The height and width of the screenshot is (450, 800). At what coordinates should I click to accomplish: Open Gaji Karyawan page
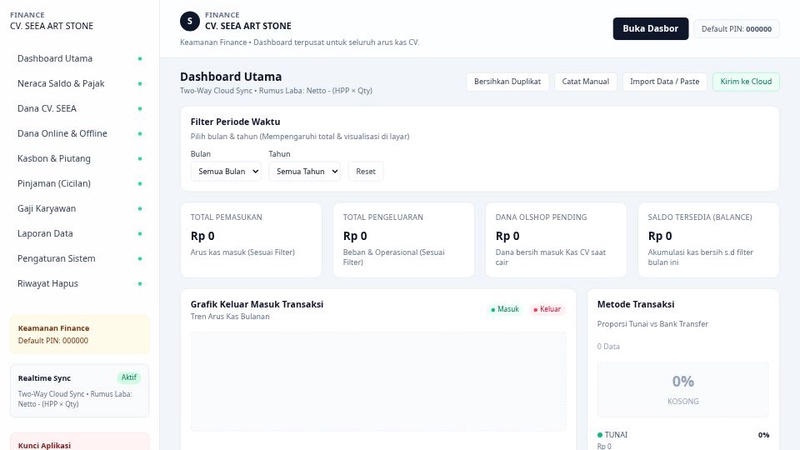click(x=80, y=209)
